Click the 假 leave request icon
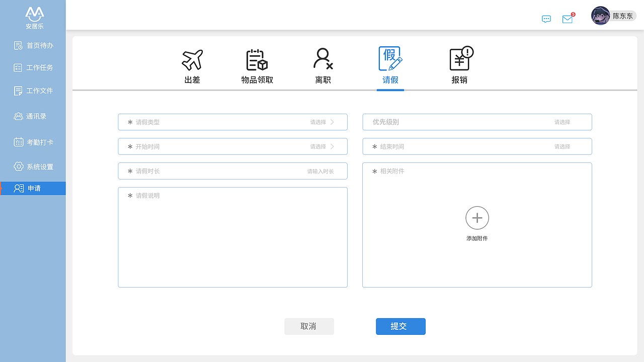The height and width of the screenshot is (362, 644). 390,59
